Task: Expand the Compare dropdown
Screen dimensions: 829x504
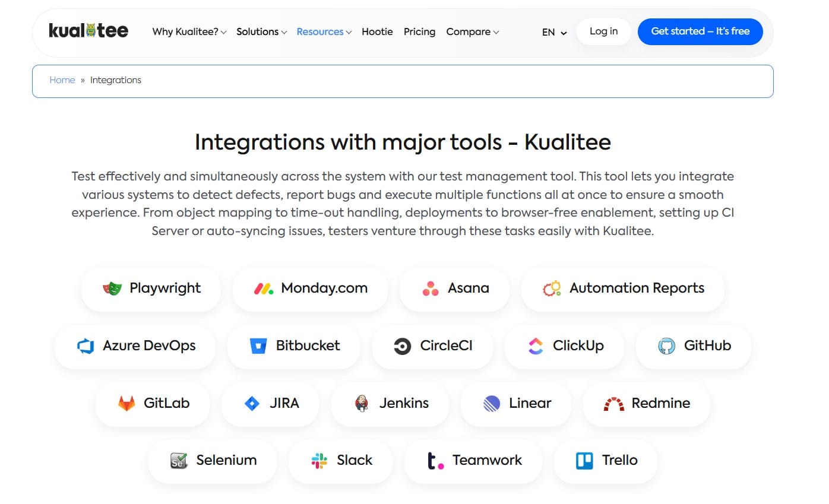Action: point(473,32)
